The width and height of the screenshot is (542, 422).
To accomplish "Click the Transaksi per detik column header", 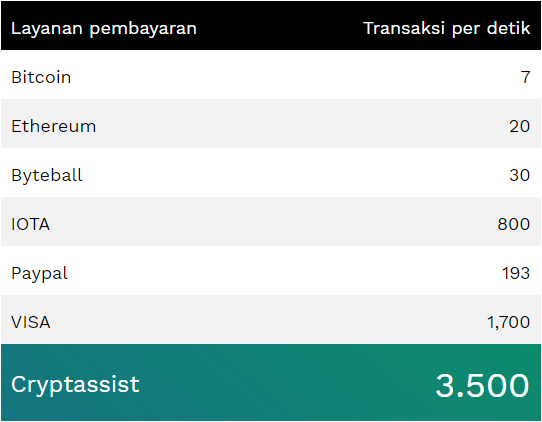I will coord(447,29).
